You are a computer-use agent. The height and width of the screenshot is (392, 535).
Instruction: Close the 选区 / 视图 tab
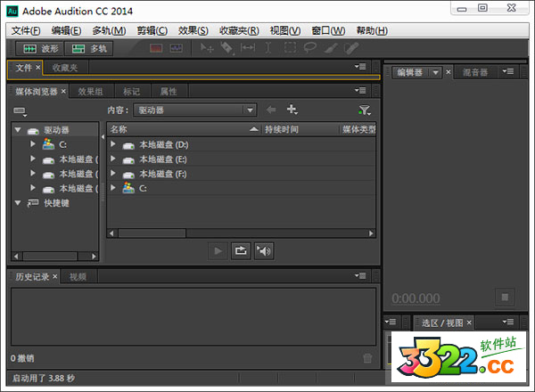(469, 323)
